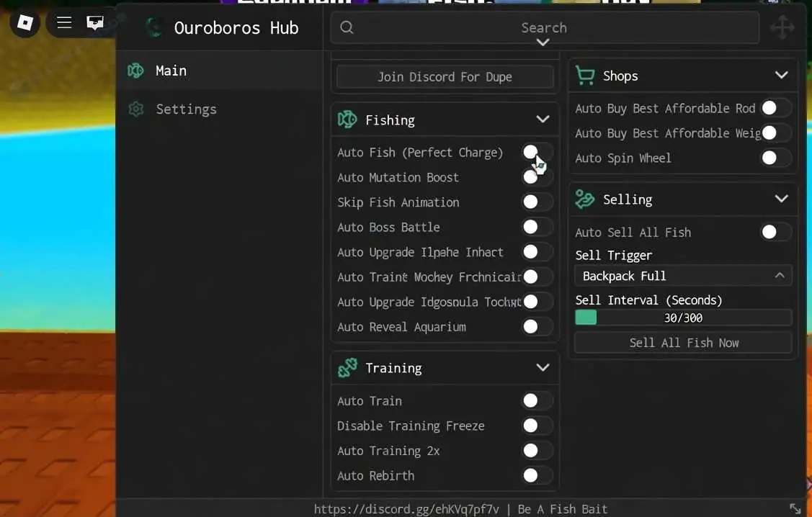Click the Sell Trigger label
The image size is (812, 517).
click(x=614, y=255)
